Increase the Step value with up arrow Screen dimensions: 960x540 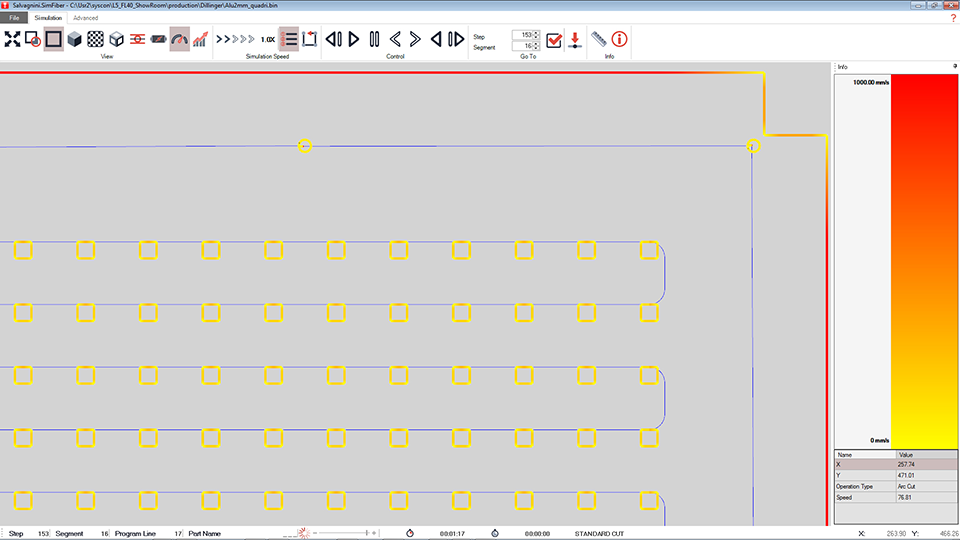(x=536, y=33)
